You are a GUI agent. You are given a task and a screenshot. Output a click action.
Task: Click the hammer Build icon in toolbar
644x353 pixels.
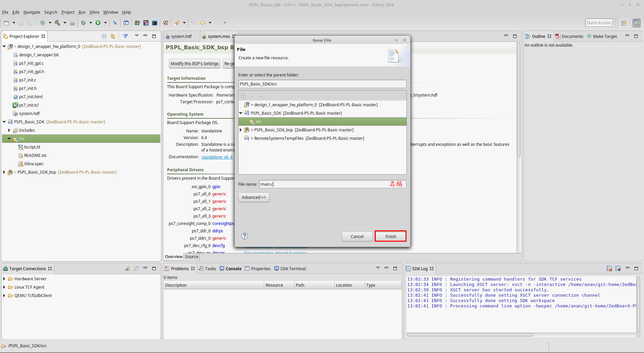pos(57,23)
